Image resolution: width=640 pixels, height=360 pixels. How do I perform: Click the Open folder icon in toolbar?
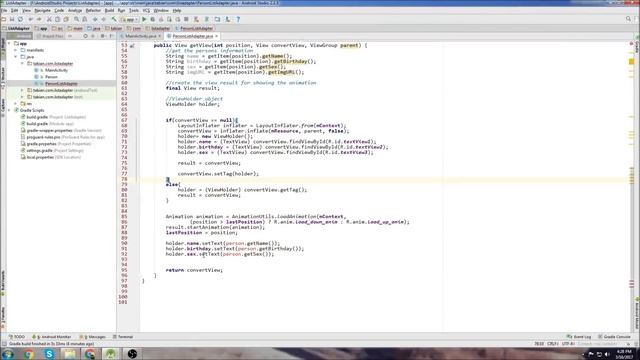click(4, 19)
